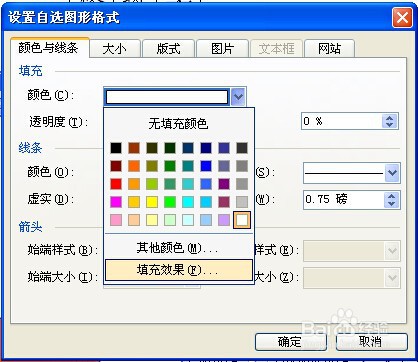The image size is (418, 362).
Task: Choose the bright yellow swatch
Action: click(152, 202)
